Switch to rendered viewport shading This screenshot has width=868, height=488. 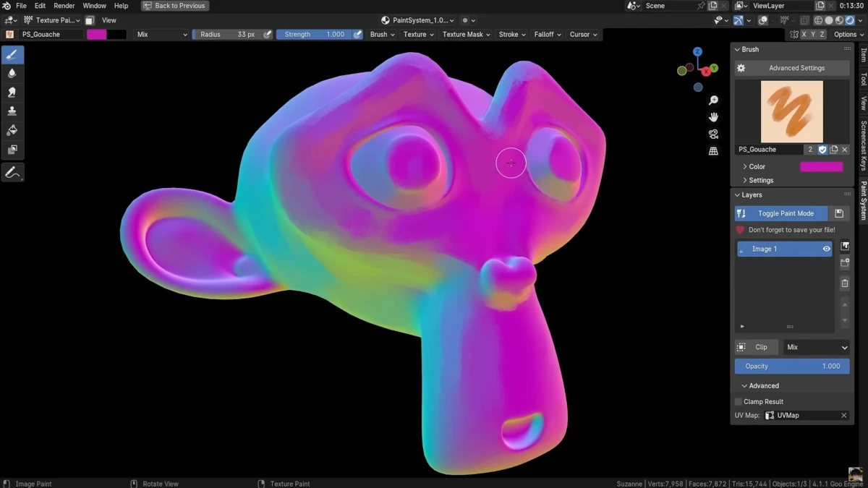[x=849, y=20]
